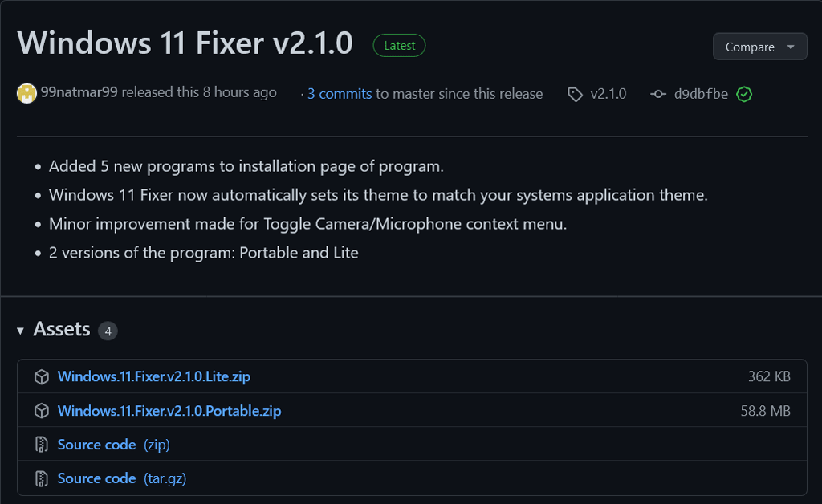Open the 99natmar99 profile link

click(79, 93)
